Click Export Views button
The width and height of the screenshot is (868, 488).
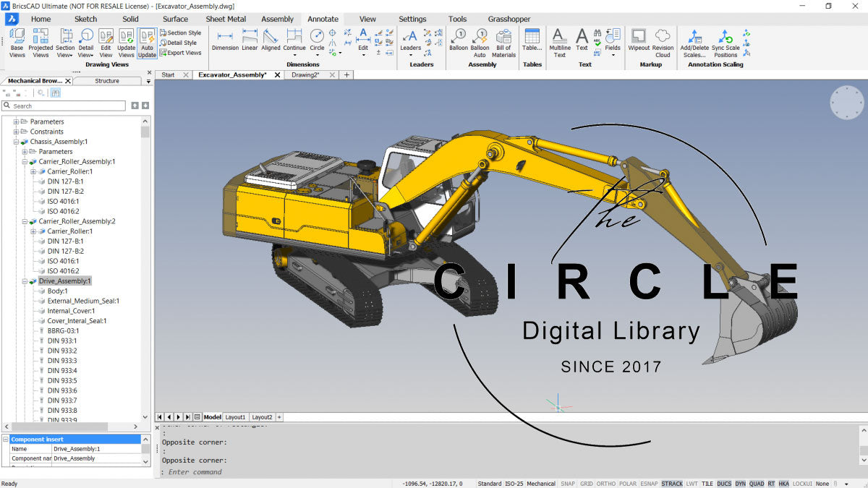click(x=180, y=53)
